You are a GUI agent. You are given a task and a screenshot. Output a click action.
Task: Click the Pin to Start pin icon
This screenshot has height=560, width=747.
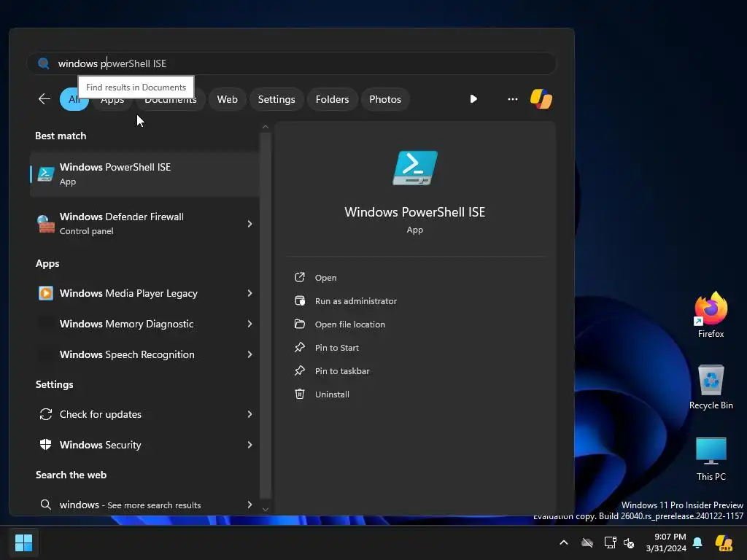tap(300, 347)
